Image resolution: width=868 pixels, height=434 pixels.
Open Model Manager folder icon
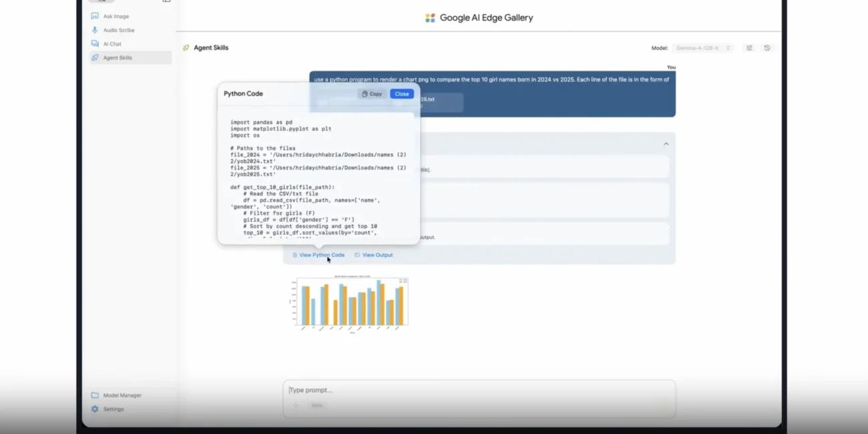95,395
